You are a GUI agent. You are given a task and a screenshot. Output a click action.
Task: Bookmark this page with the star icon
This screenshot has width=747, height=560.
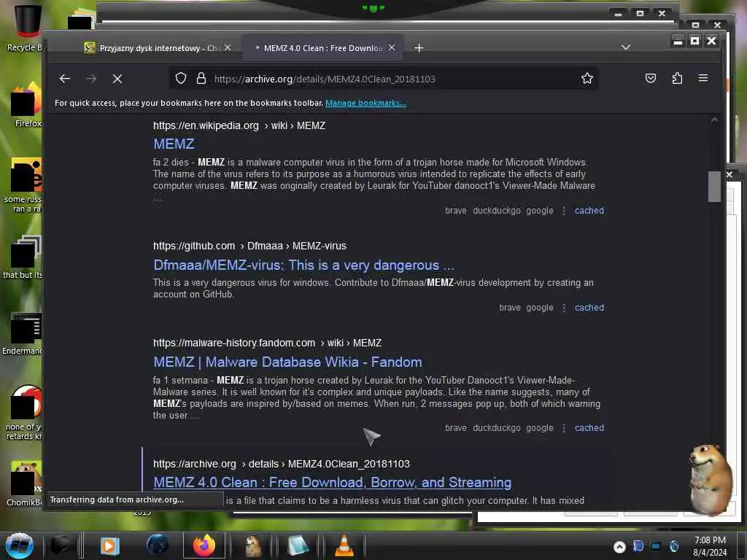587,78
